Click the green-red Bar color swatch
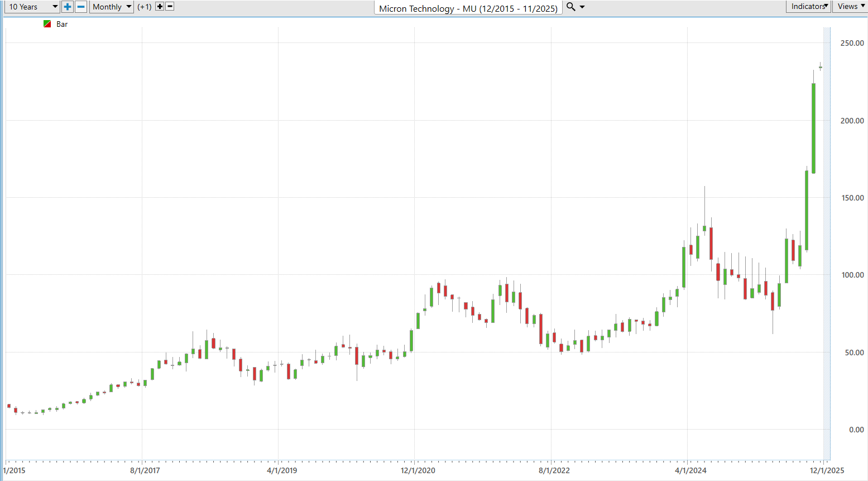This screenshot has height=481, width=868. click(47, 24)
